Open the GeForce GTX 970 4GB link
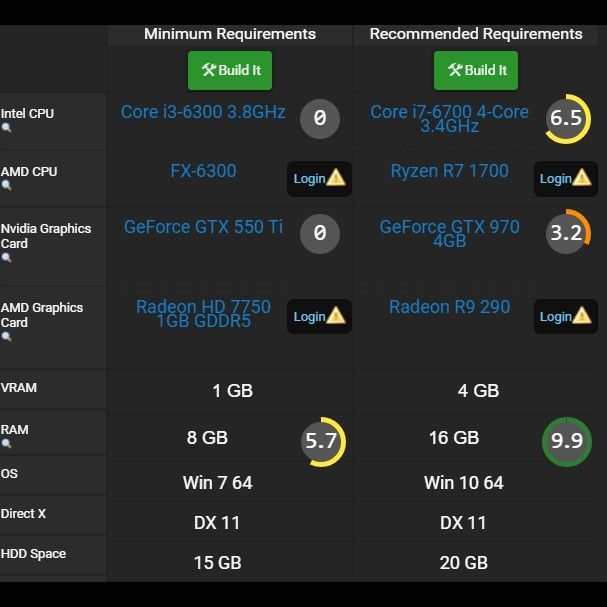 pyautogui.click(x=449, y=234)
